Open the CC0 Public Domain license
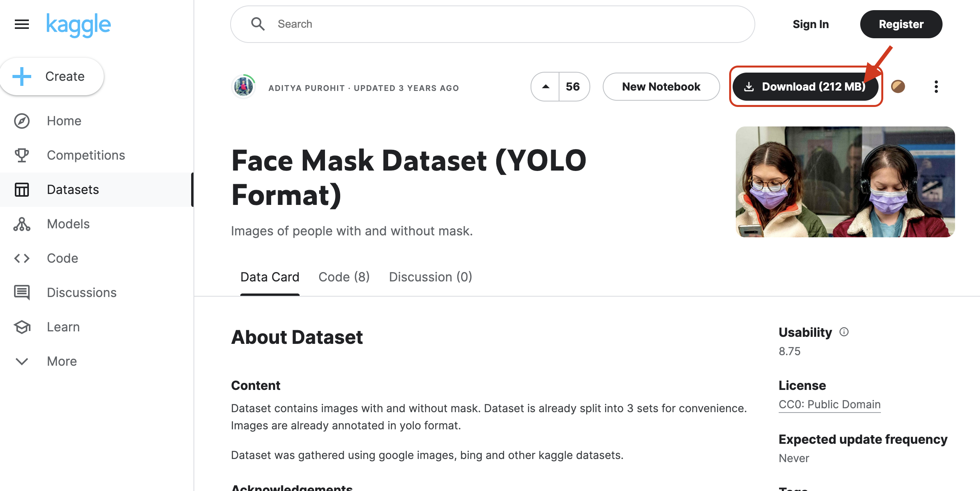Viewport: 980px width, 491px height. click(x=829, y=404)
